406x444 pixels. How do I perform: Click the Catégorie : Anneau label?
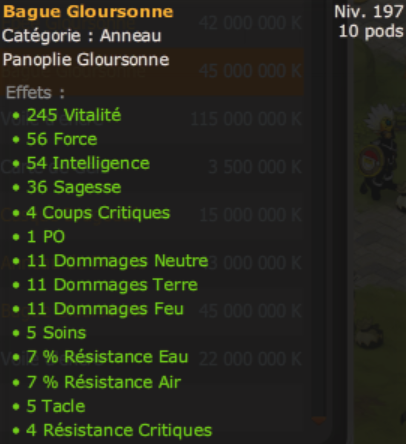pyautogui.click(x=82, y=36)
